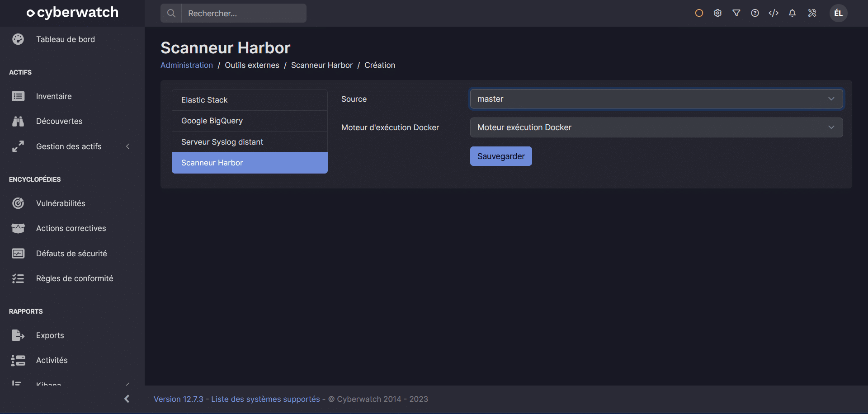Click the Règles de conformité checklist icon
The image size is (868, 414).
(x=18, y=278)
